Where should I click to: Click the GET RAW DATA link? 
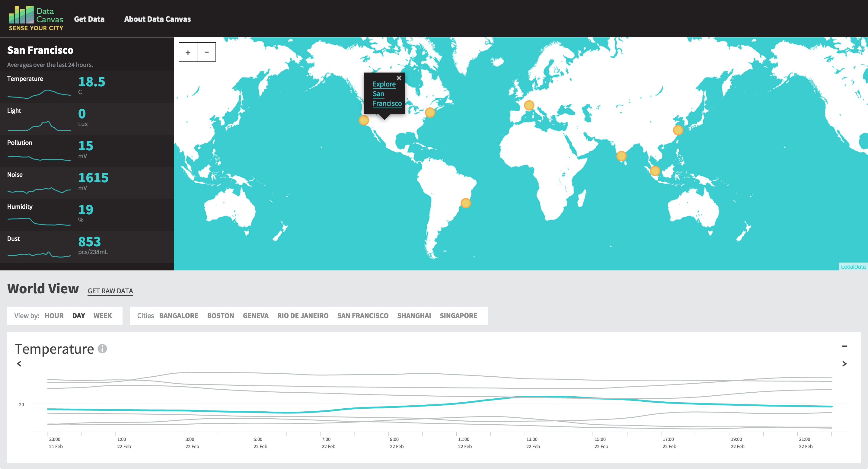(x=110, y=291)
